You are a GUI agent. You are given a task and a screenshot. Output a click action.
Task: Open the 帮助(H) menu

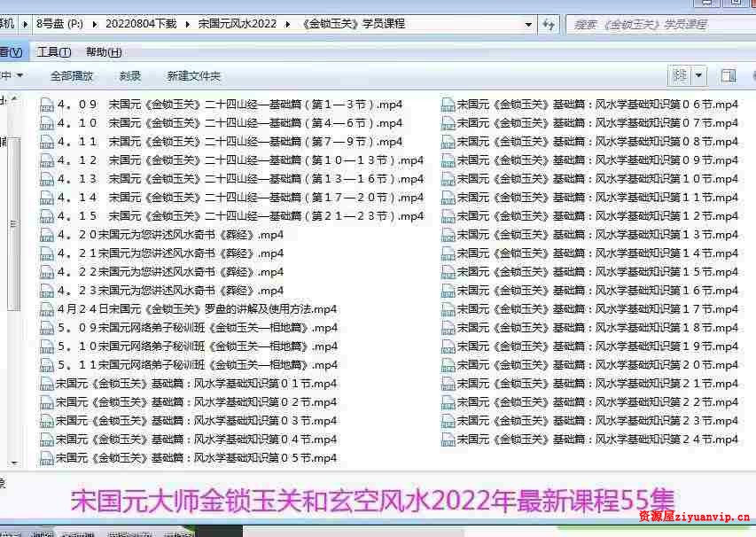104,52
